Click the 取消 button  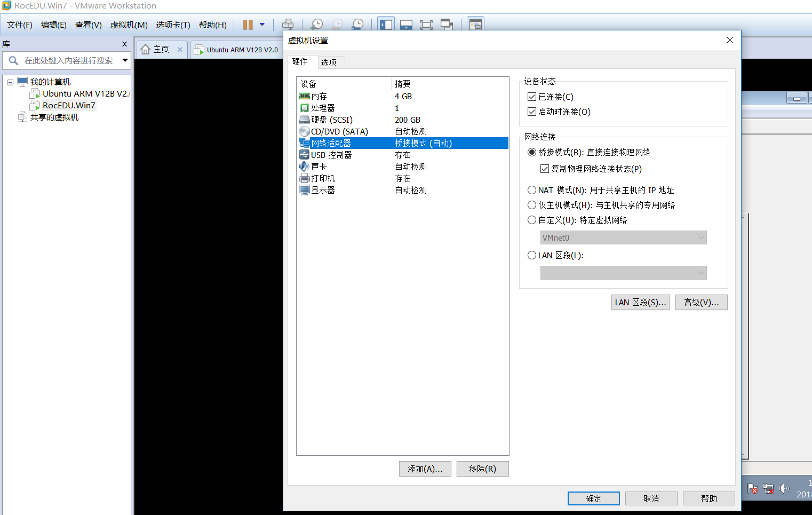(651, 498)
